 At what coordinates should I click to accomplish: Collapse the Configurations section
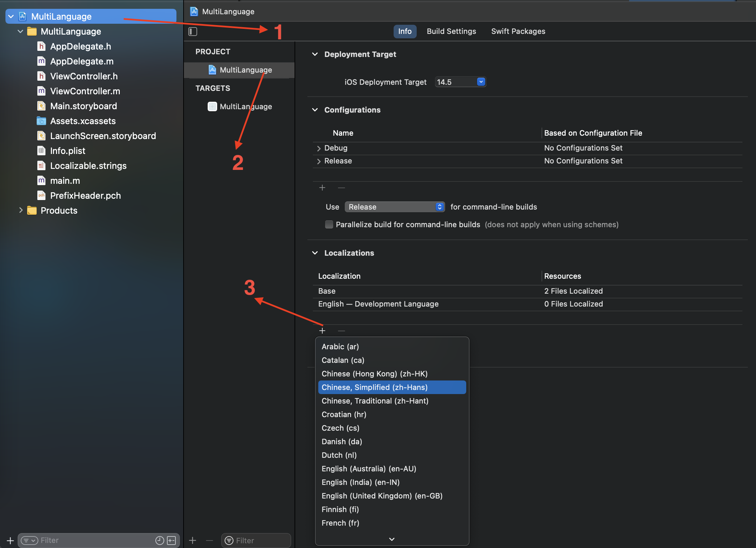point(315,110)
